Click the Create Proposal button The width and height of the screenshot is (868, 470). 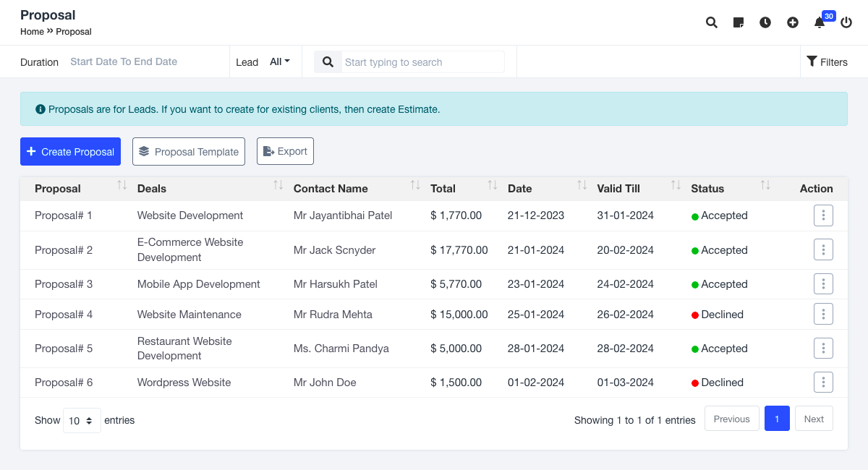click(x=70, y=152)
